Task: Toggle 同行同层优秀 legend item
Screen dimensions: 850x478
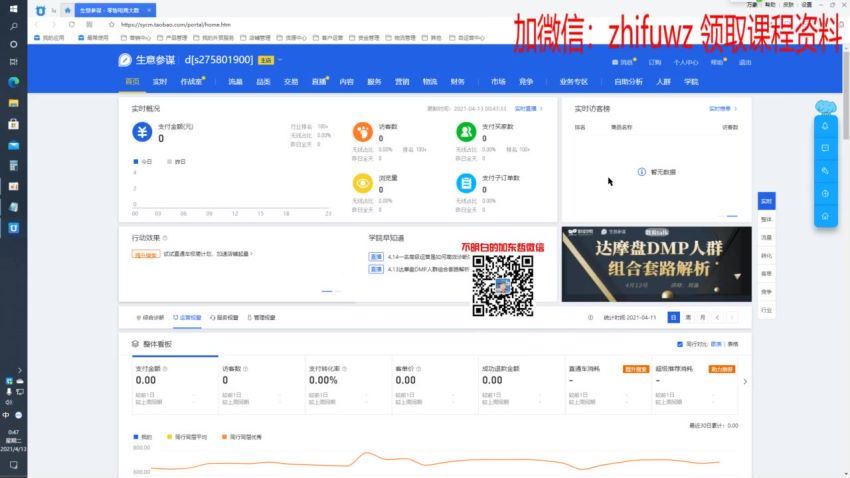Action: 242,437
